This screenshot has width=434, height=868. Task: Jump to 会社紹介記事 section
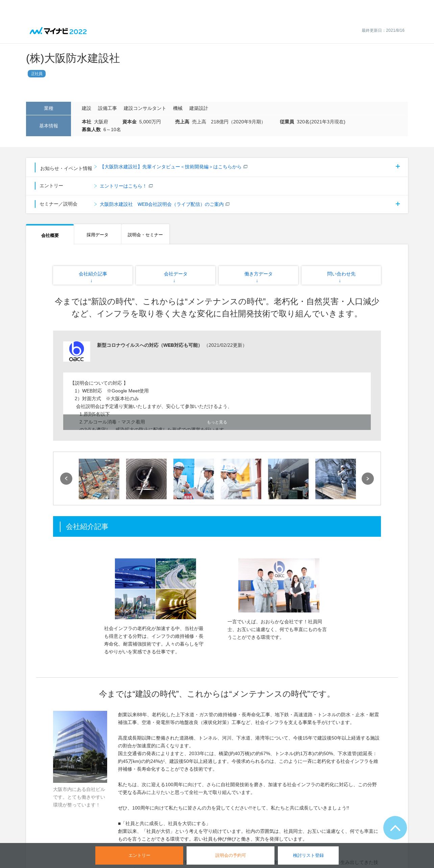[93, 275]
